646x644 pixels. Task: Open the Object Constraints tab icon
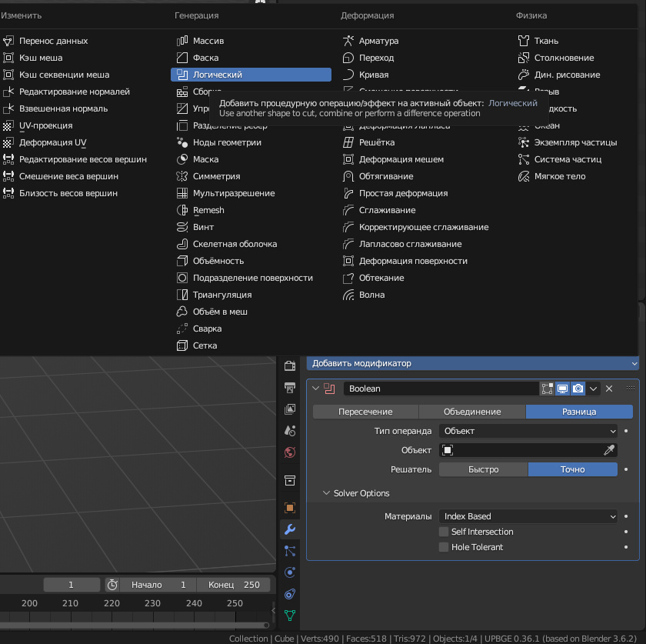pos(290,594)
